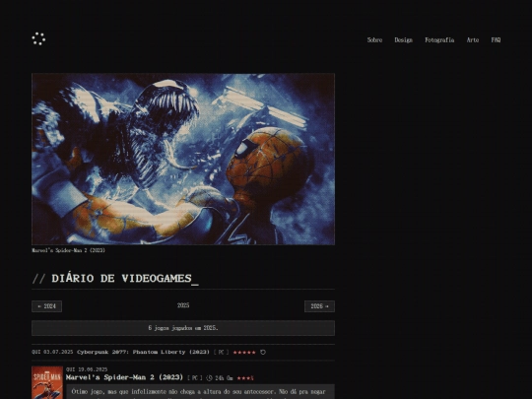
Task: Click the Marvel's Spider-Man 2 (2023) entry title
Action: click(x=124, y=377)
